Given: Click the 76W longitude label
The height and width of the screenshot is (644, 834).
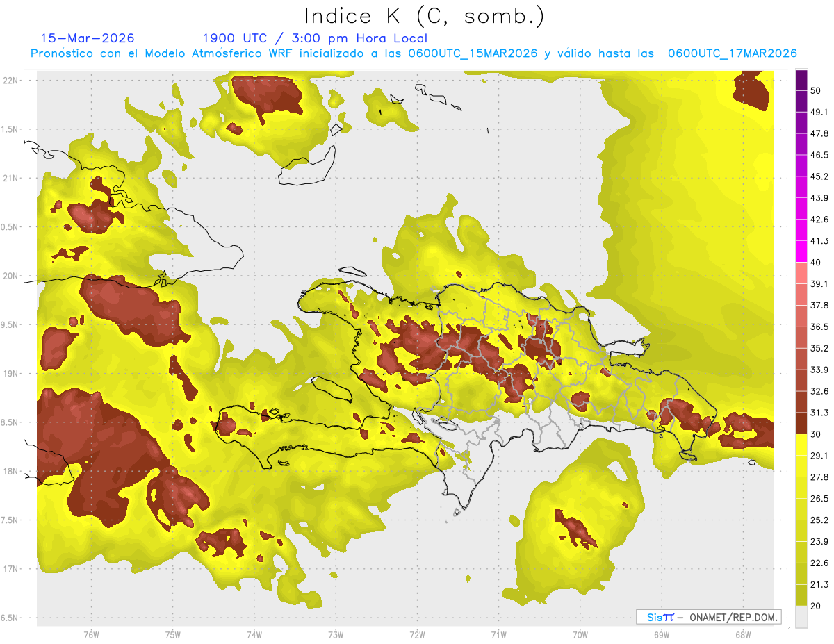Looking at the screenshot, I should click(x=91, y=635).
